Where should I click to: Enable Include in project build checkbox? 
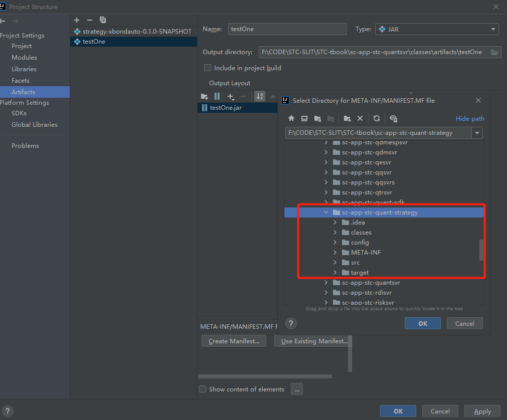pos(208,68)
